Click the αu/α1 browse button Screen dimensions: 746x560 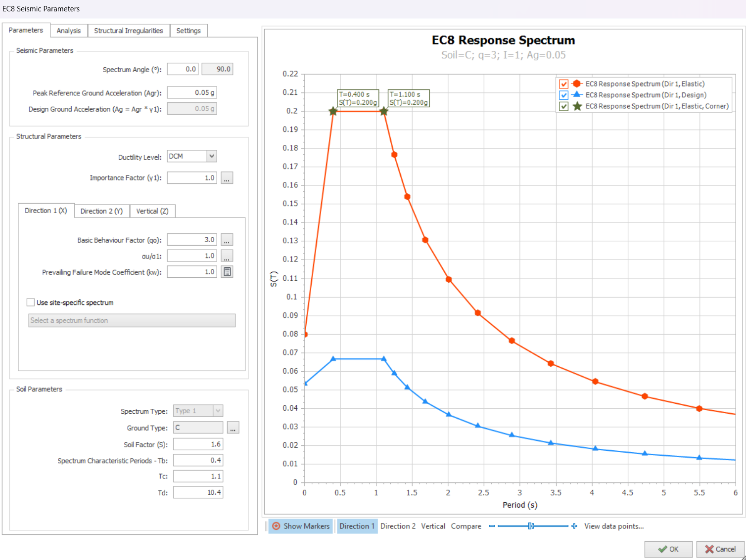pyautogui.click(x=227, y=256)
